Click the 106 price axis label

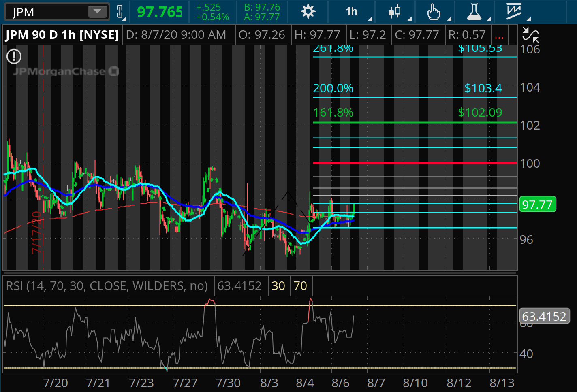[530, 49]
